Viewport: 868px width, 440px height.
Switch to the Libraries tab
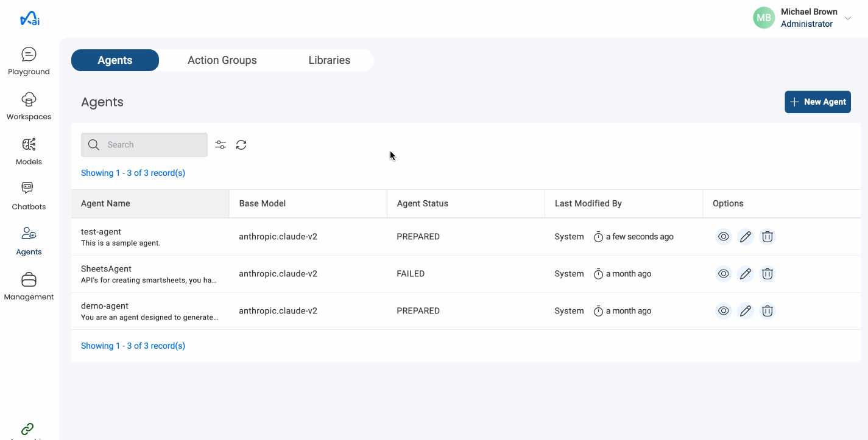329,60
